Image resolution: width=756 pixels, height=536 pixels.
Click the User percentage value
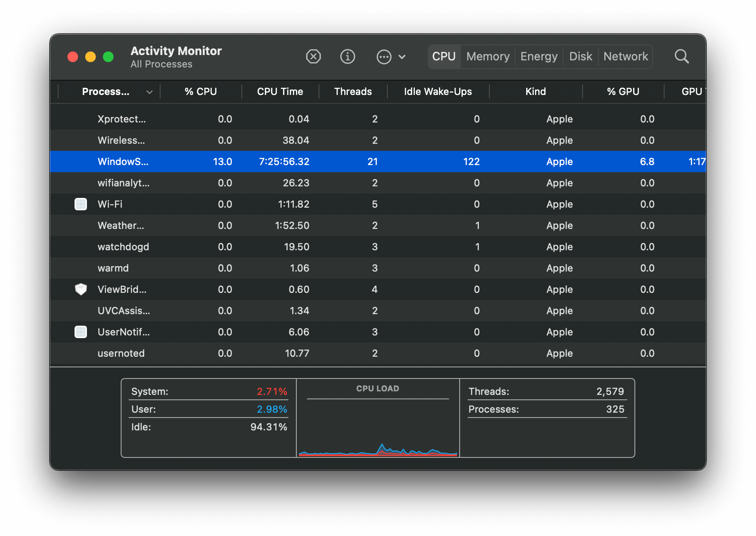[272, 409]
